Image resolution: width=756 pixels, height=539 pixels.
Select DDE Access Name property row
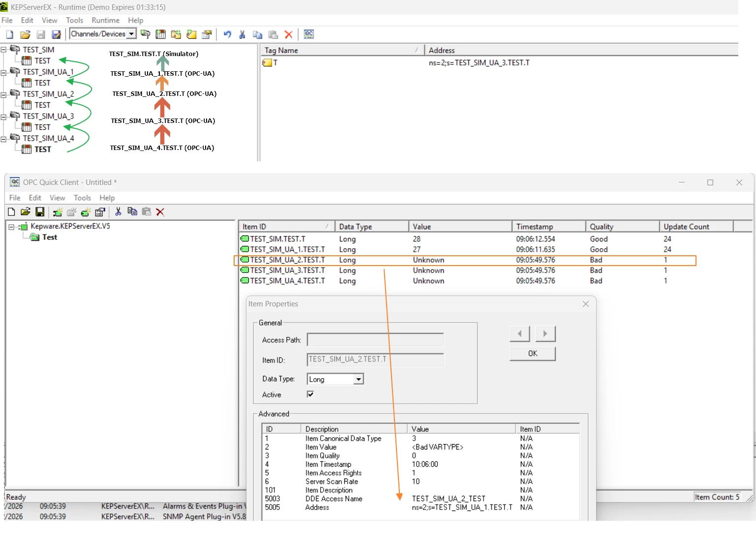tap(421, 499)
